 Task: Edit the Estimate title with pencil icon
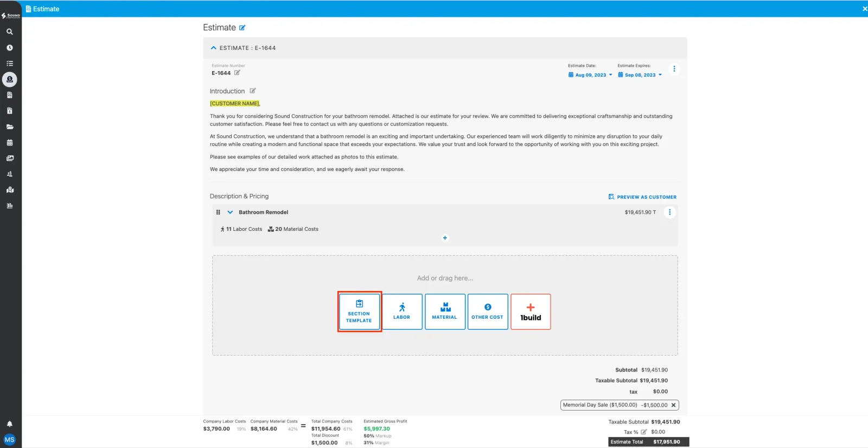click(x=242, y=28)
